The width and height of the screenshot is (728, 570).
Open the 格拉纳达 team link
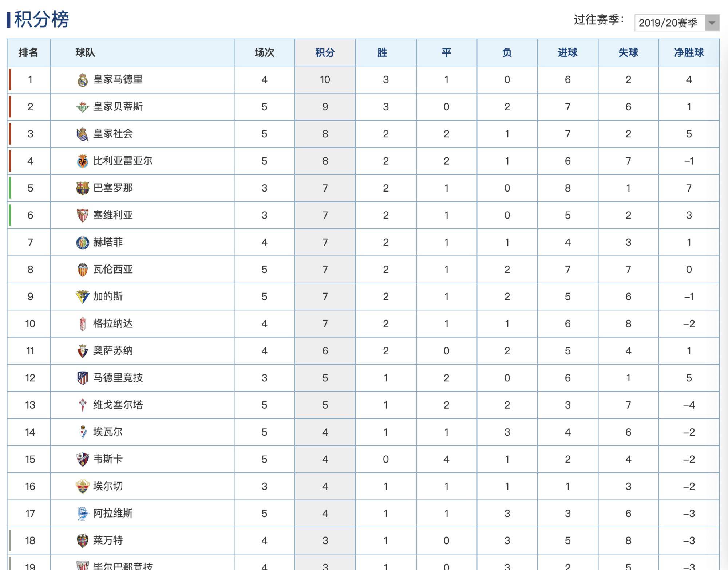pyautogui.click(x=113, y=323)
